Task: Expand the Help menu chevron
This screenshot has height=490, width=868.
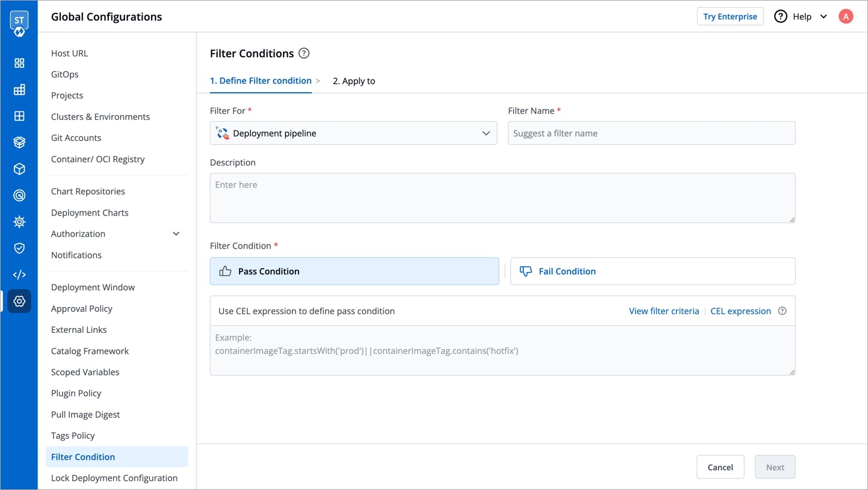Action: 823,17
